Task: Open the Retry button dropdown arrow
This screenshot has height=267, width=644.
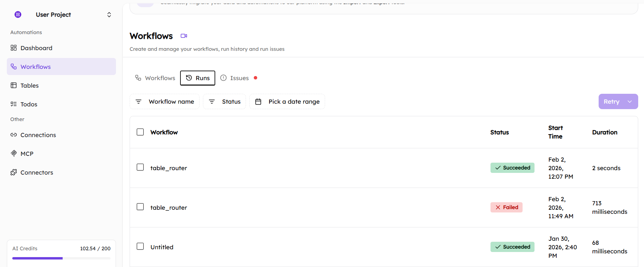Action: click(x=630, y=102)
